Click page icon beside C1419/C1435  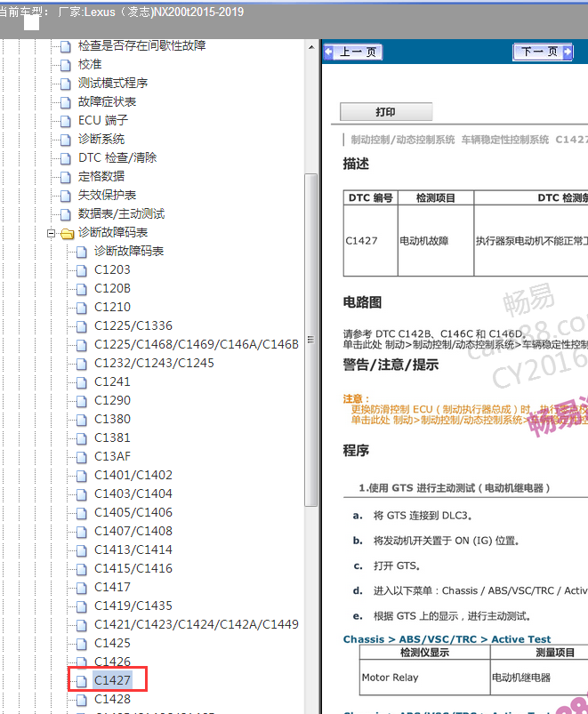82,606
